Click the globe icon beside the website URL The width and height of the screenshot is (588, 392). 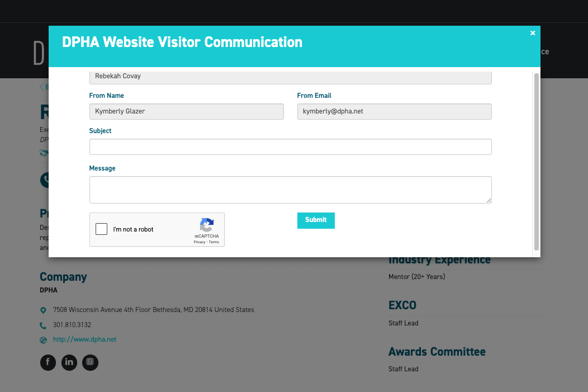click(x=43, y=340)
